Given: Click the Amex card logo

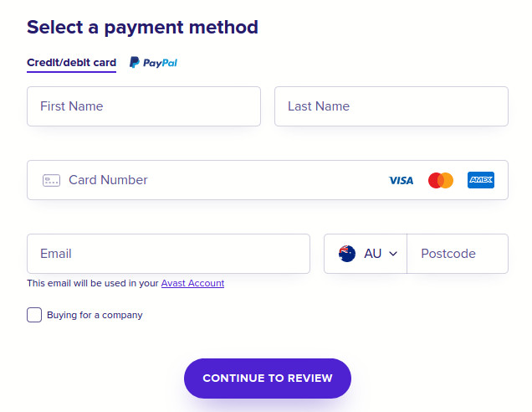Looking at the screenshot, I should [x=481, y=180].
